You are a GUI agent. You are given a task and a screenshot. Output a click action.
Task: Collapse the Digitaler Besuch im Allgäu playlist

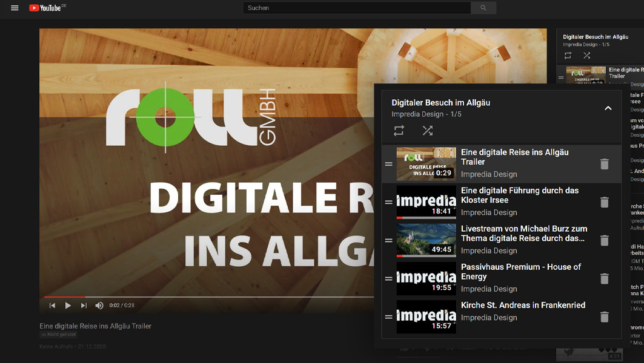click(x=608, y=108)
